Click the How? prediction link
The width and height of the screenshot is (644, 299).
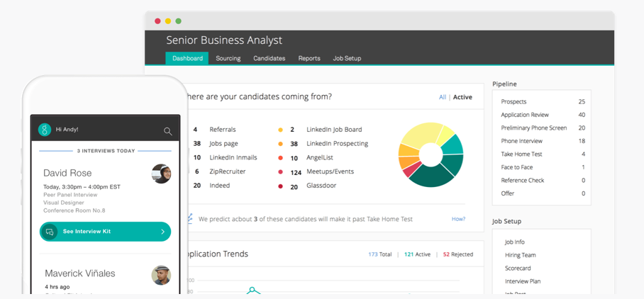pos(458,219)
